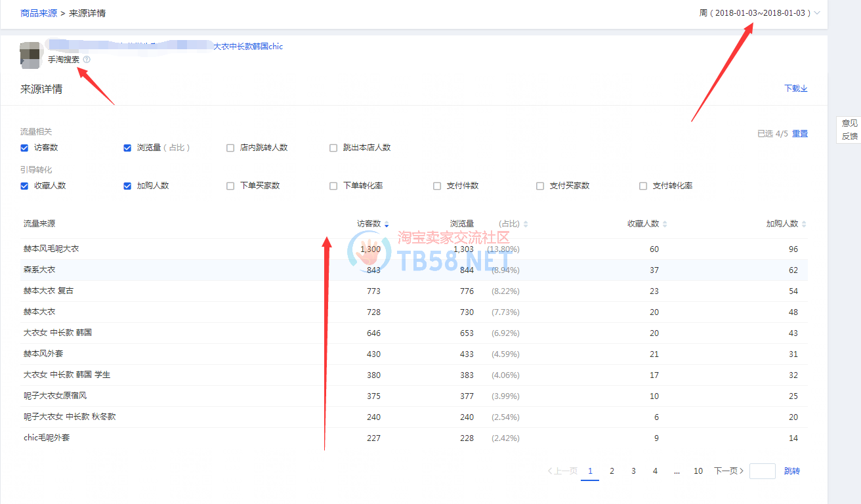
Task: Open 意见反馈 feedback side tab
Action: 849,129
